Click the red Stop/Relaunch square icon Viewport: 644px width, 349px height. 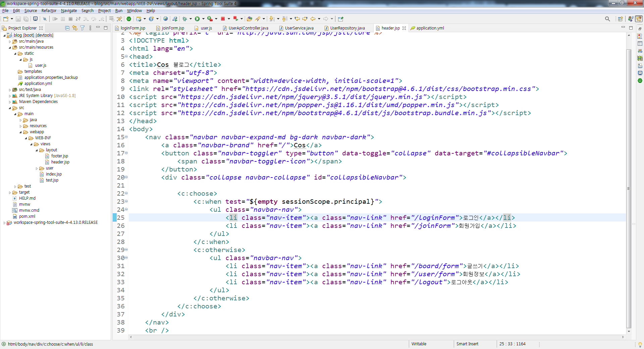(x=223, y=19)
